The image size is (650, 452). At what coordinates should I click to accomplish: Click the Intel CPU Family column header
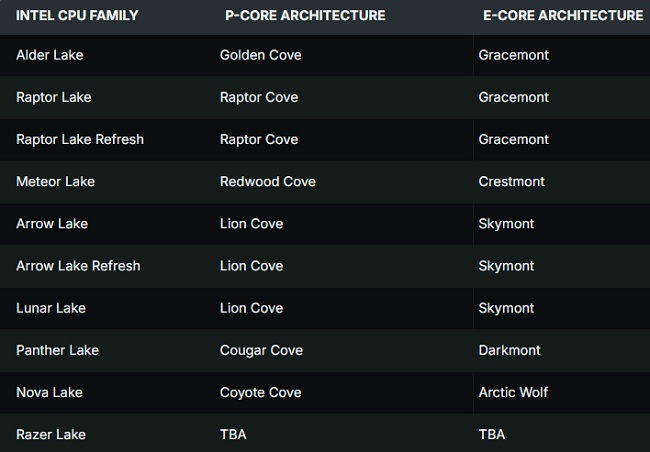(77, 15)
